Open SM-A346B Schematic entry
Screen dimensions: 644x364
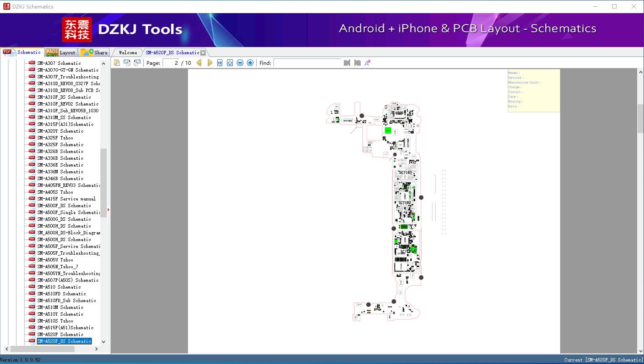60,178
